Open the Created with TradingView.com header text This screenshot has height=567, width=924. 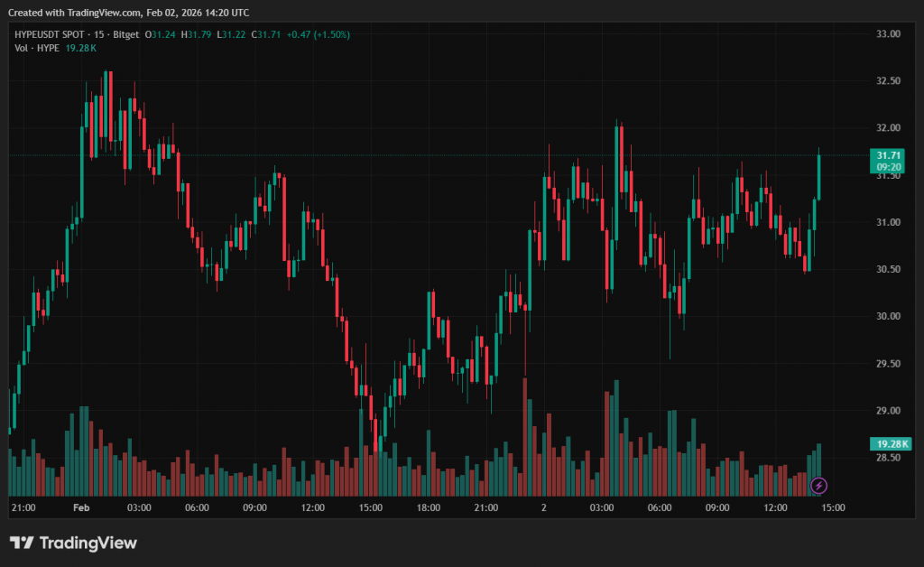click(x=128, y=13)
